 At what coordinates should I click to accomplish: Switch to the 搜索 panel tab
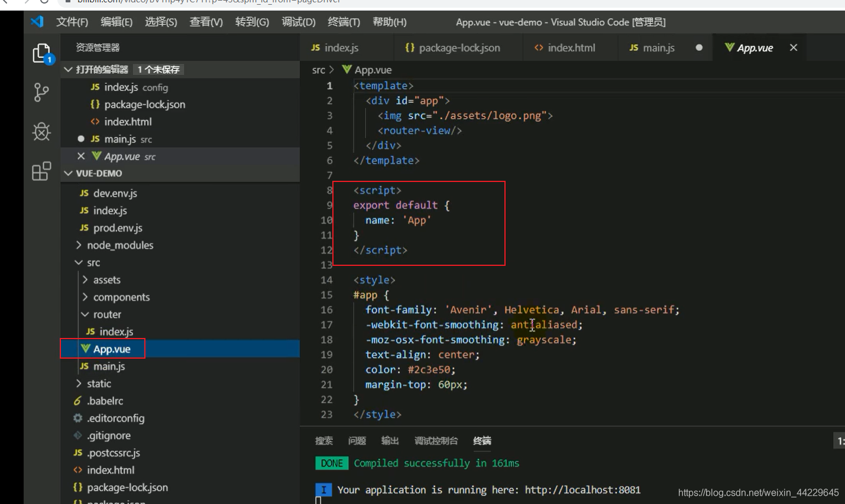324,441
